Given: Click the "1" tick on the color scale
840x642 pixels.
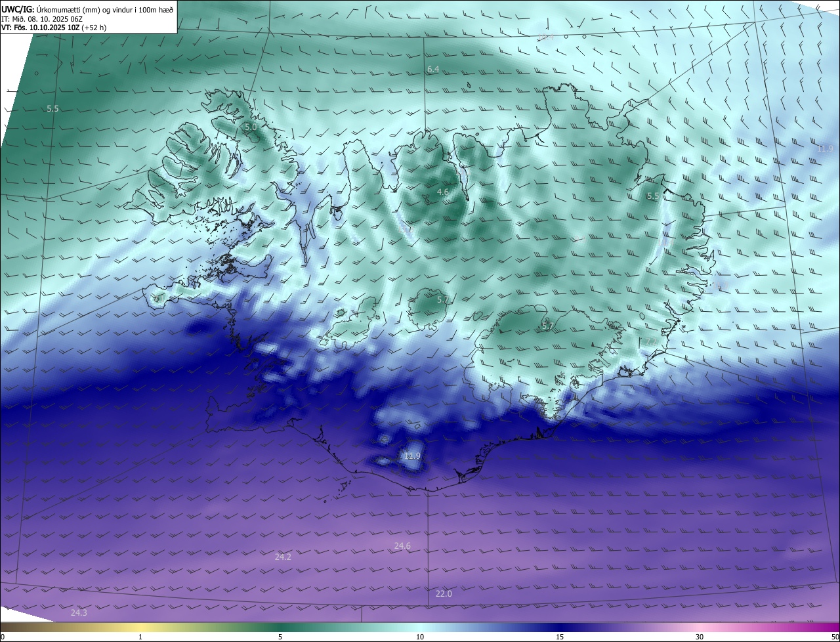Looking at the screenshot, I should [140, 637].
